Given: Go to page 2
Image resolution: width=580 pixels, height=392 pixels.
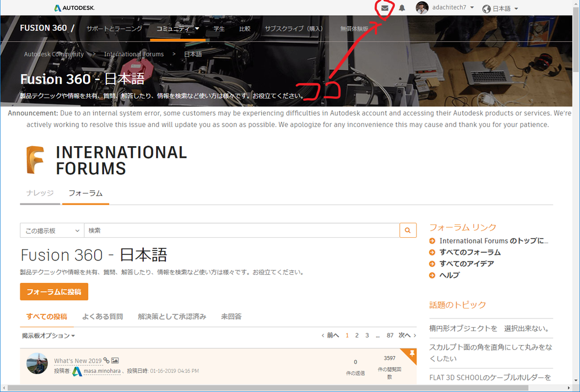Looking at the screenshot, I should pyautogui.click(x=356, y=336).
